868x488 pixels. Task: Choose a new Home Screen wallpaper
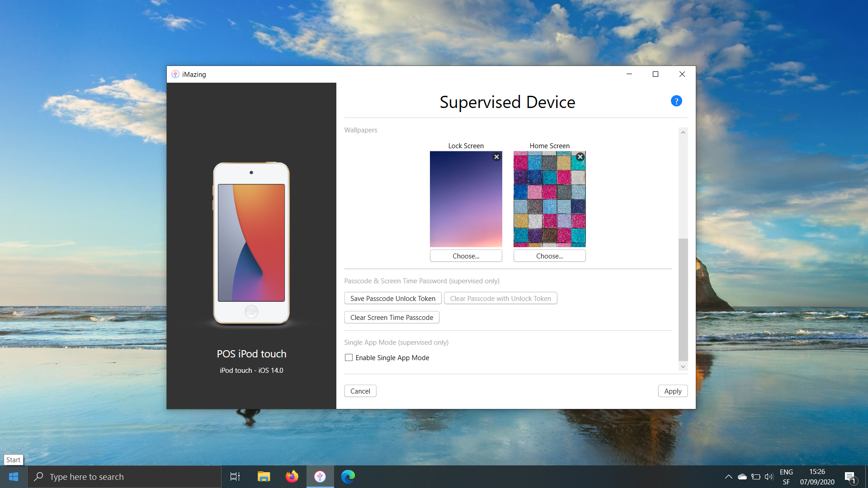(549, 256)
